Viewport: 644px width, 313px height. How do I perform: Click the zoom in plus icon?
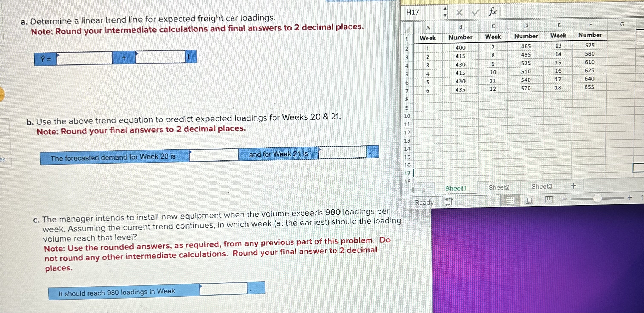[630, 198]
